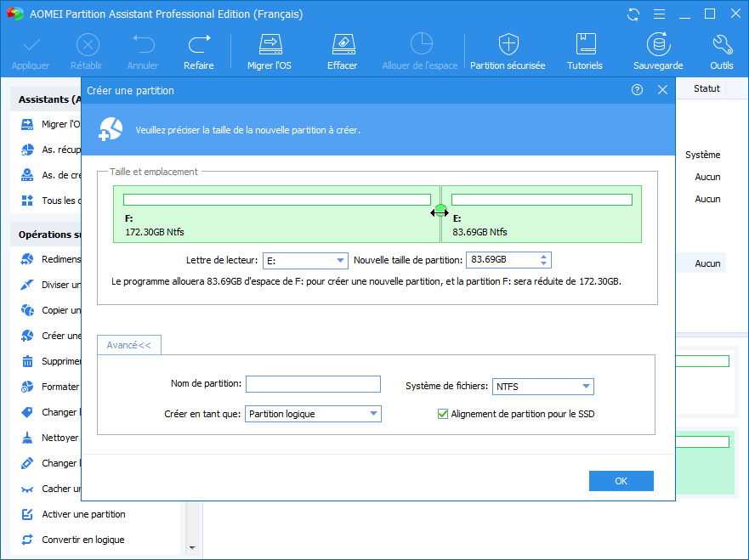Open the Outils wrench icon
The width and height of the screenshot is (749, 560).
tap(723, 44)
